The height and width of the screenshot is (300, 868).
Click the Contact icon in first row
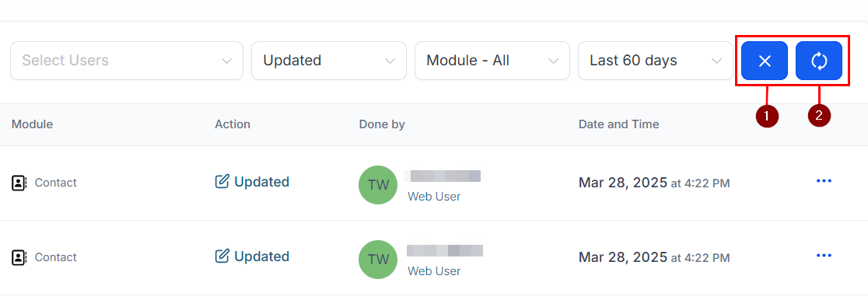click(x=19, y=183)
